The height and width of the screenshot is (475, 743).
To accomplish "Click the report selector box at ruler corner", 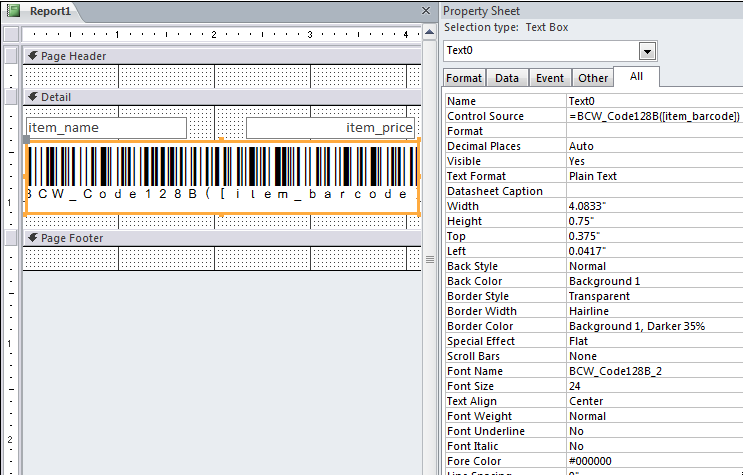I will click(11, 34).
